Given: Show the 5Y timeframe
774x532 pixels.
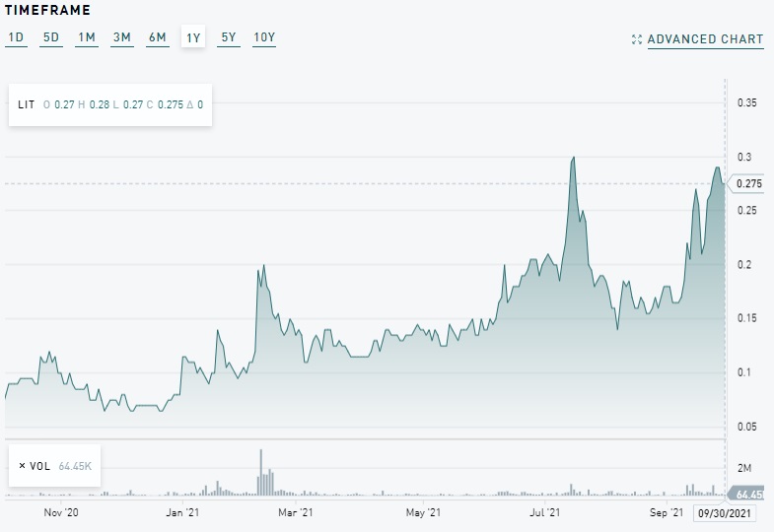Looking at the screenshot, I should coord(229,37).
